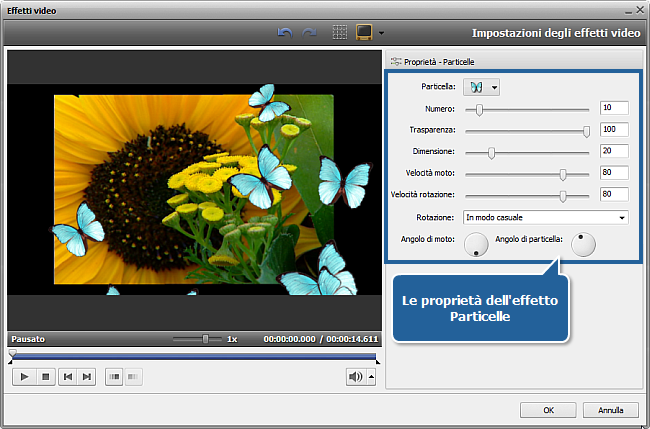Open the Particella butterfly shape dropdown
This screenshot has height=429, width=650.
[x=480, y=87]
